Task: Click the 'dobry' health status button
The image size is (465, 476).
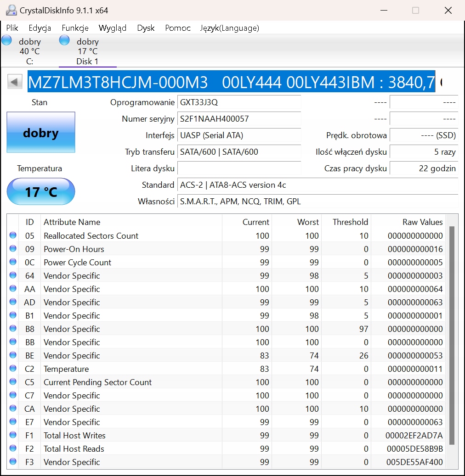Action: coord(41,133)
